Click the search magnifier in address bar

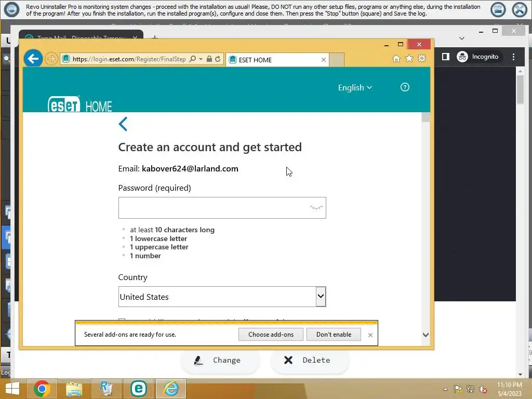pos(193,59)
